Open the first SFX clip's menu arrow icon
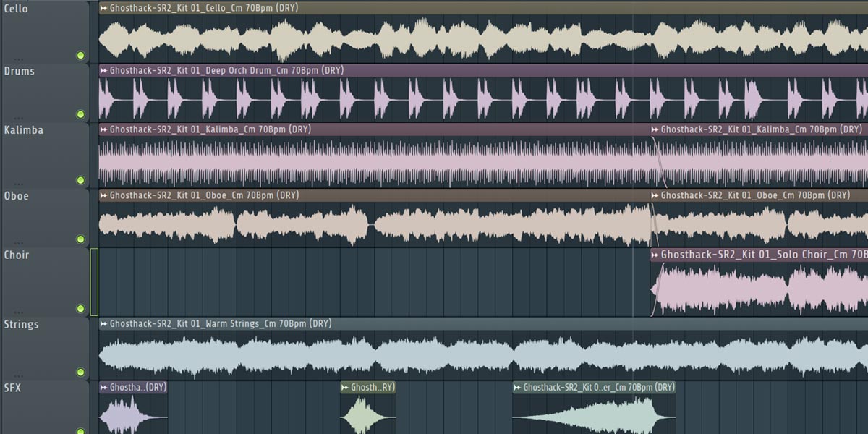The width and height of the screenshot is (868, 434). click(x=104, y=387)
